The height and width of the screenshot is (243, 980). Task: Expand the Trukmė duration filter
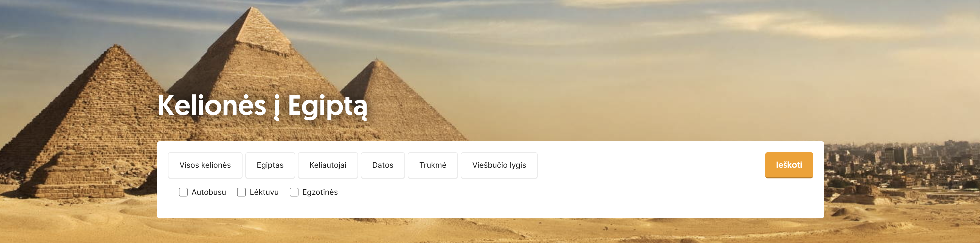(x=433, y=165)
